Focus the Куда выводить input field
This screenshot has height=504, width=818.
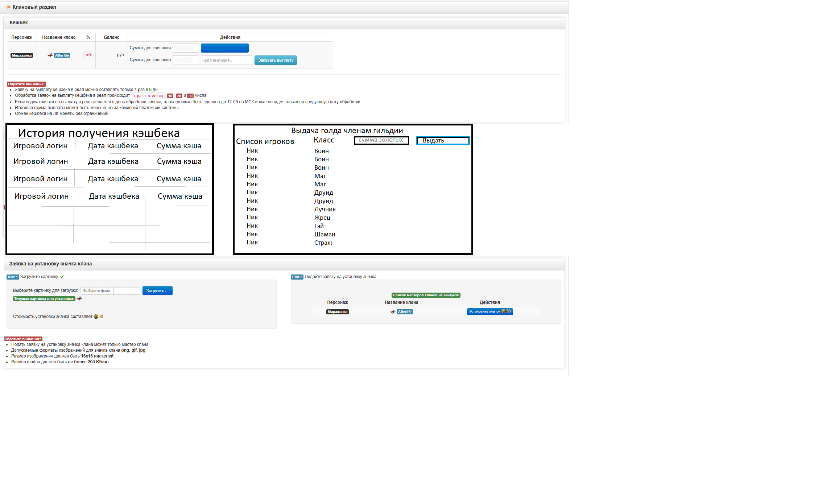227,60
